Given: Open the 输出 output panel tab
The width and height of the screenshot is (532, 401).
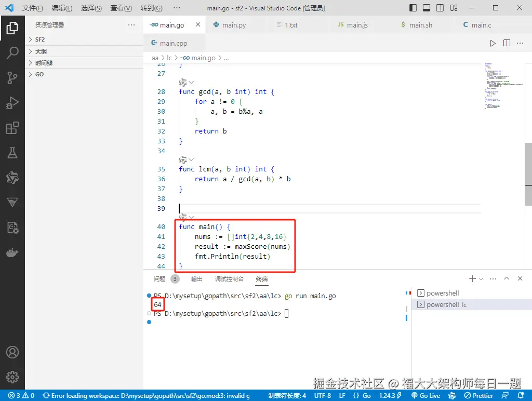Looking at the screenshot, I should [x=197, y=279].
